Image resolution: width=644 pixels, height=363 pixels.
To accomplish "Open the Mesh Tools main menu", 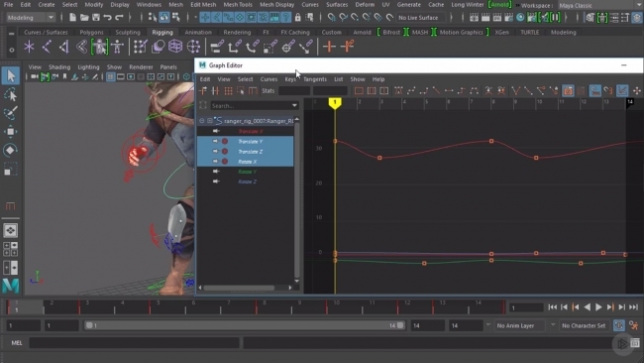I will pos(238,5).
